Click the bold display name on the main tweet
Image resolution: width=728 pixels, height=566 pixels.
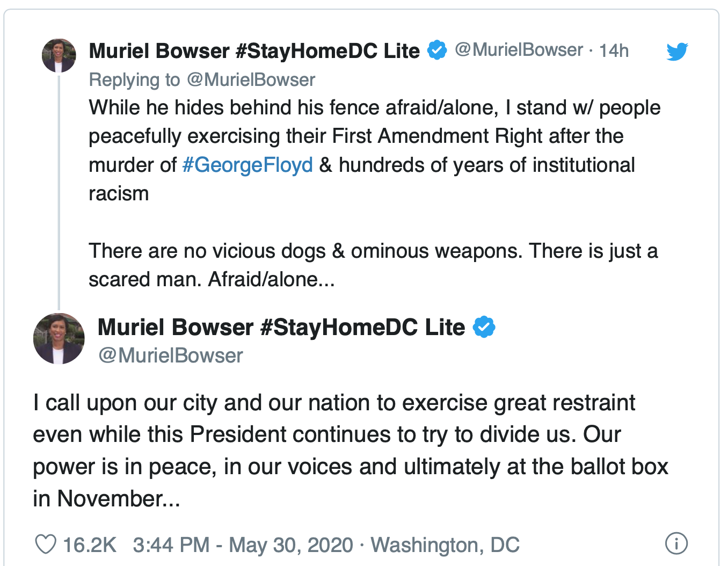[x=281, y=328]
